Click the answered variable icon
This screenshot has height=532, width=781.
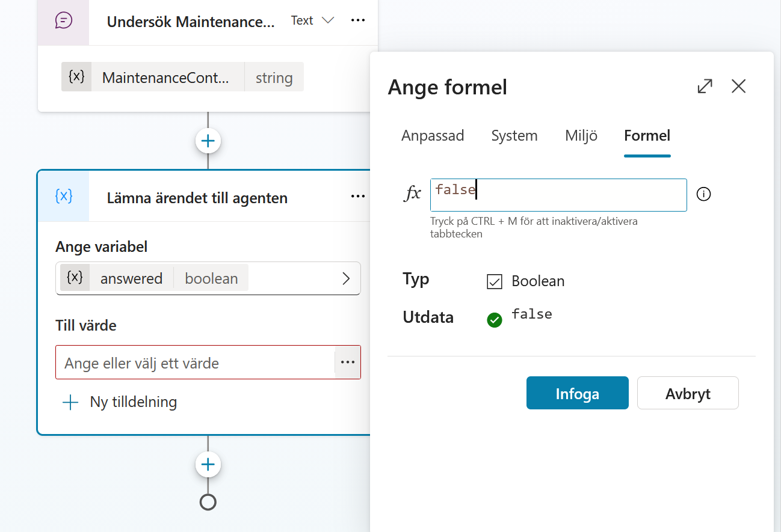tap(75, 278)
